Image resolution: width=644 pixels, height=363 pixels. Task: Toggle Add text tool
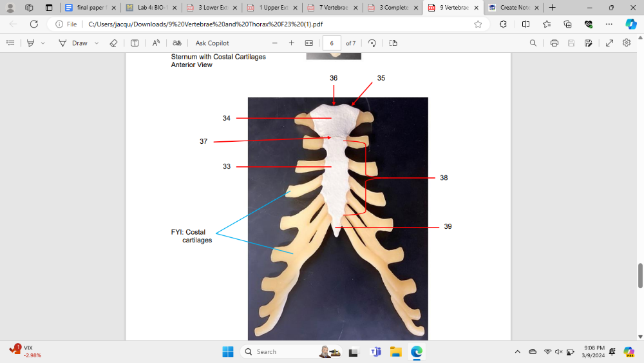[135, 43]
